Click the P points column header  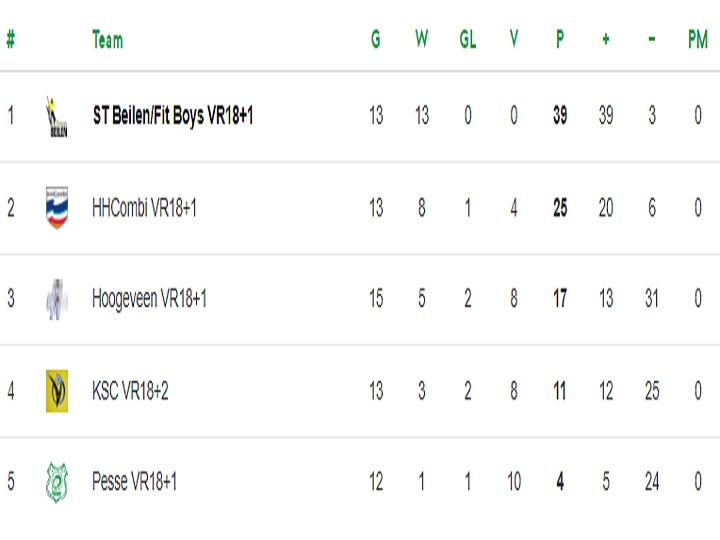[560, 39]
